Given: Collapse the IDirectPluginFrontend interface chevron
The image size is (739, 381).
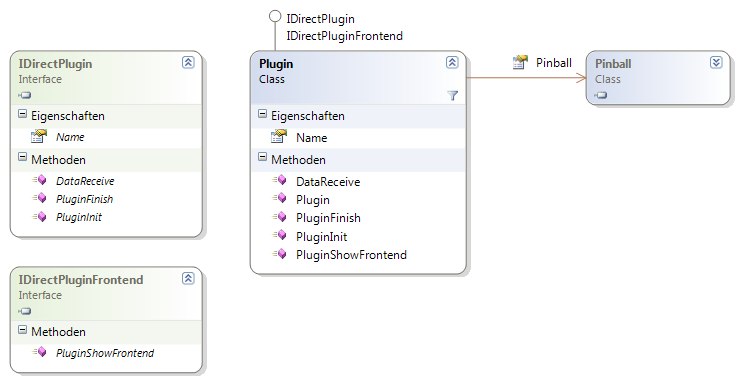Looking at the screenshot, I should (x=188, y=278).
